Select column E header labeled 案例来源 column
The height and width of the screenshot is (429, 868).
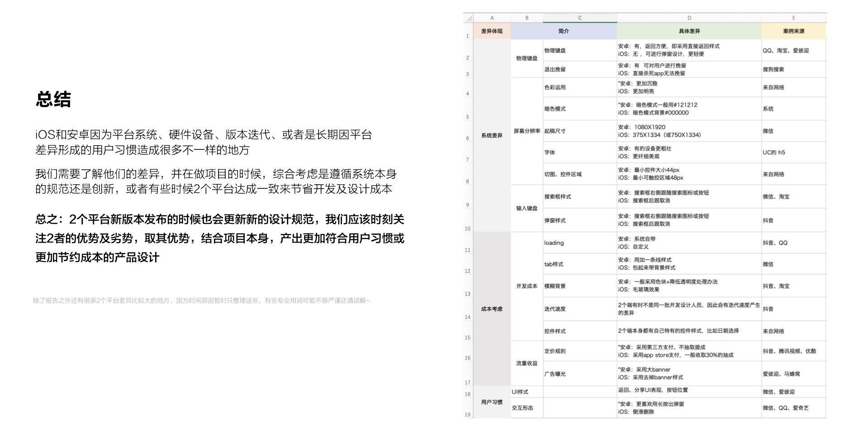pyautogui.click(x=794, y=19)
